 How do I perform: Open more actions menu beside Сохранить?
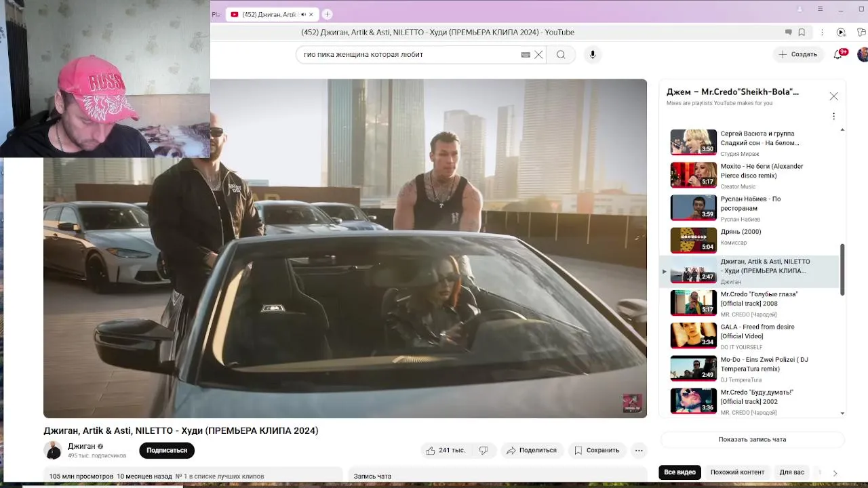(639, 450)
